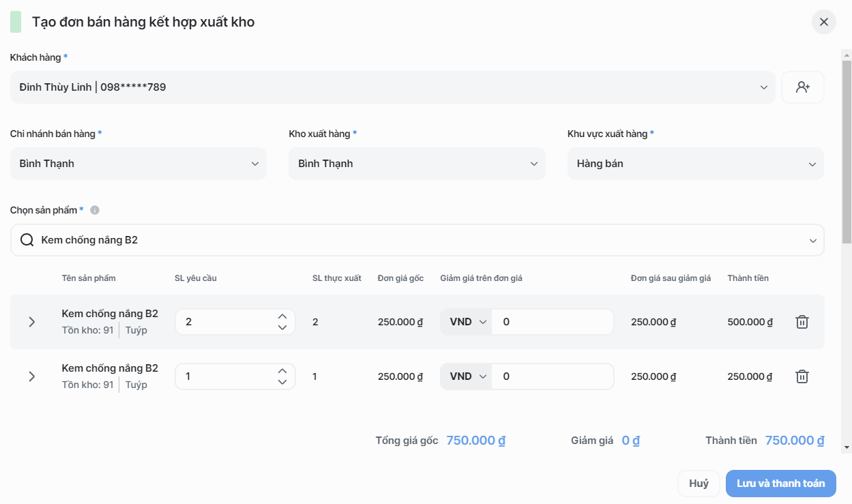This screenshot has width=852, height=504.
Task: Click the info icon beside Chọn sản phẩm
Action: click(x=95, y=210)
